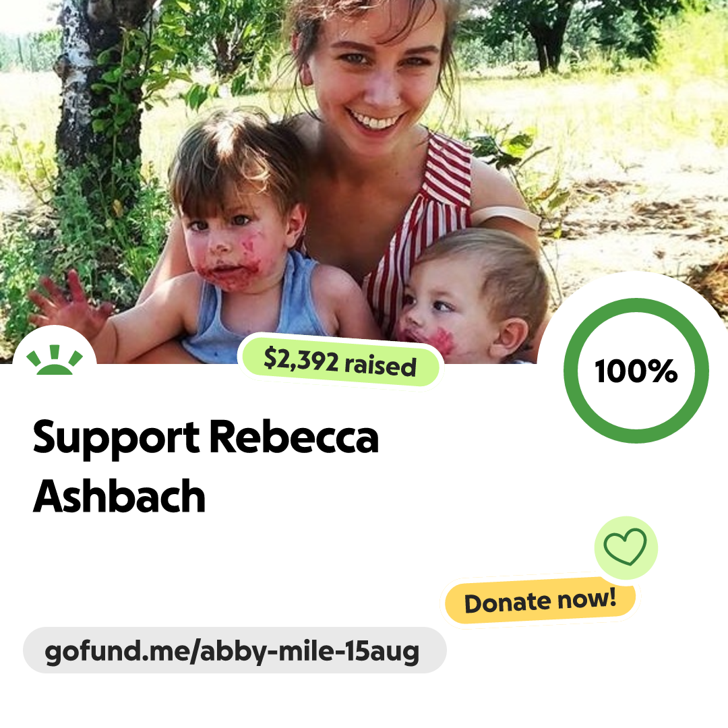Click the word Rebecca in the title

[294, 436]
